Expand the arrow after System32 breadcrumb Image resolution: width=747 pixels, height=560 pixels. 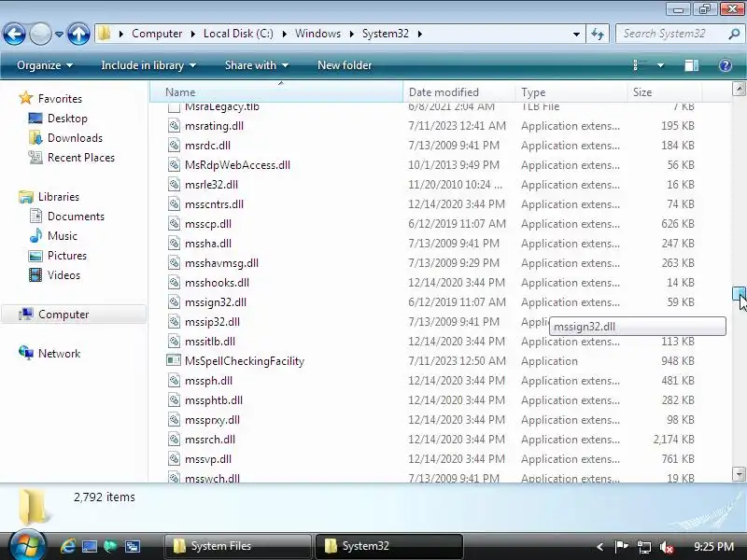tap(419, 34)
